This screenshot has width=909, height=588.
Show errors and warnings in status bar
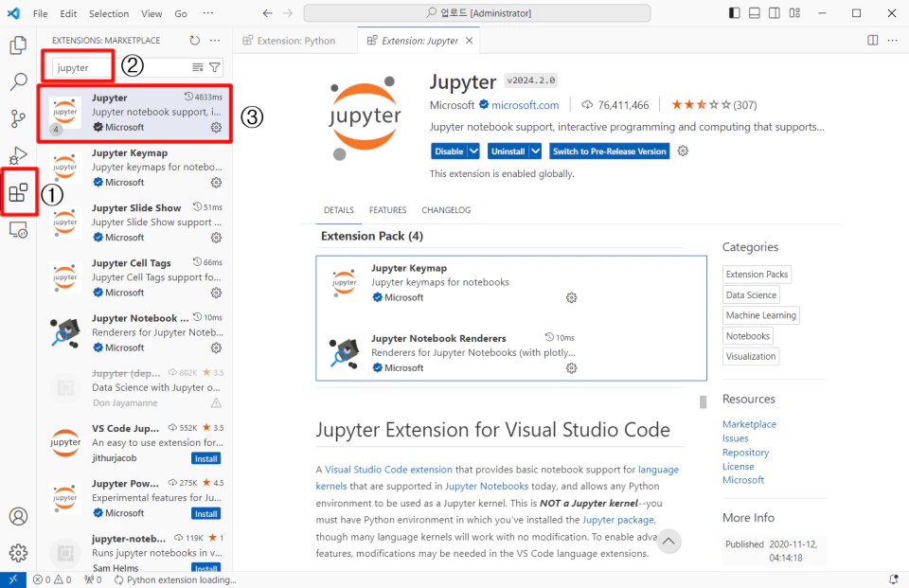52,579
